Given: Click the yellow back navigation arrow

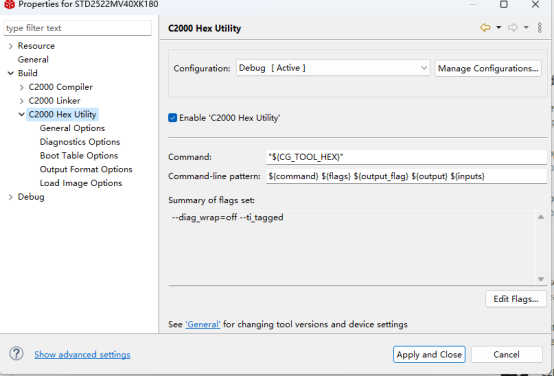Looking at the screenshot, I should click(x=485, y=28).
